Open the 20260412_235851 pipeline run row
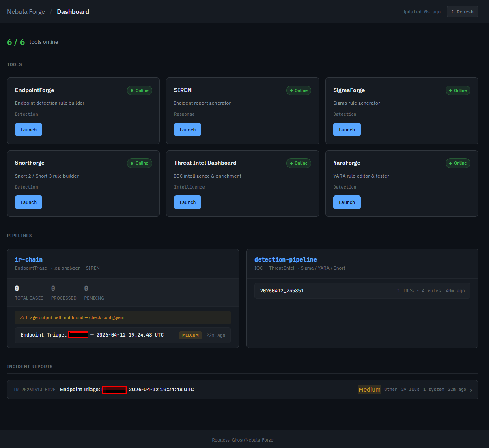Viewport: 489px width, 448px height. point(362,291)
